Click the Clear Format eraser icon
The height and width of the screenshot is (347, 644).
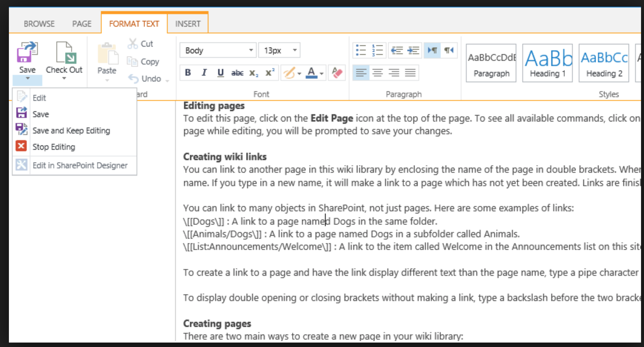(337, 73)
